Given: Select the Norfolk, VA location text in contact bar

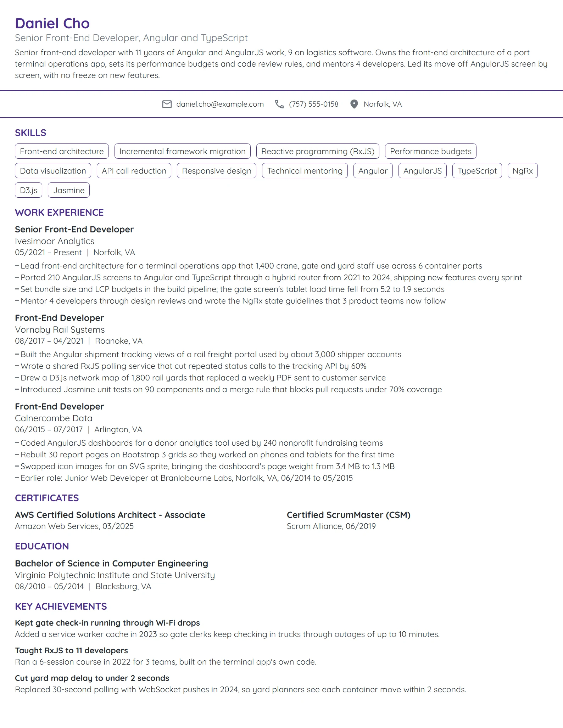Looking at the screenshot, I should coord(383,104).
